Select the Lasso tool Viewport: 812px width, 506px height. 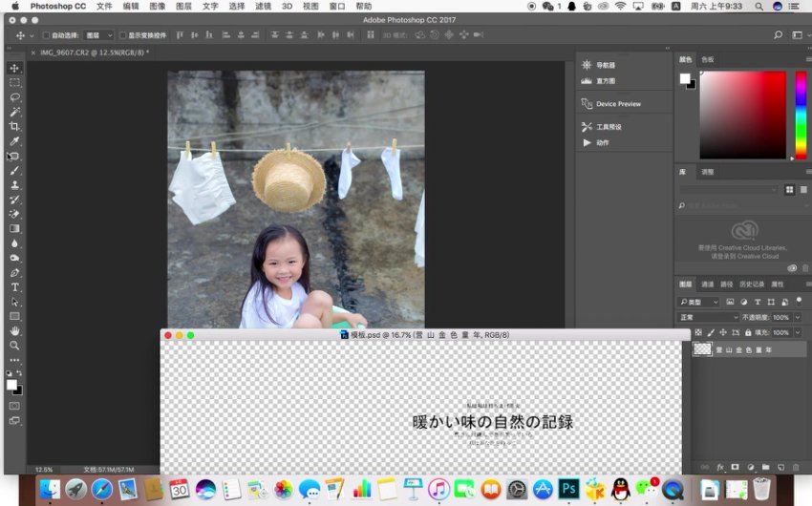pos(14,97)
